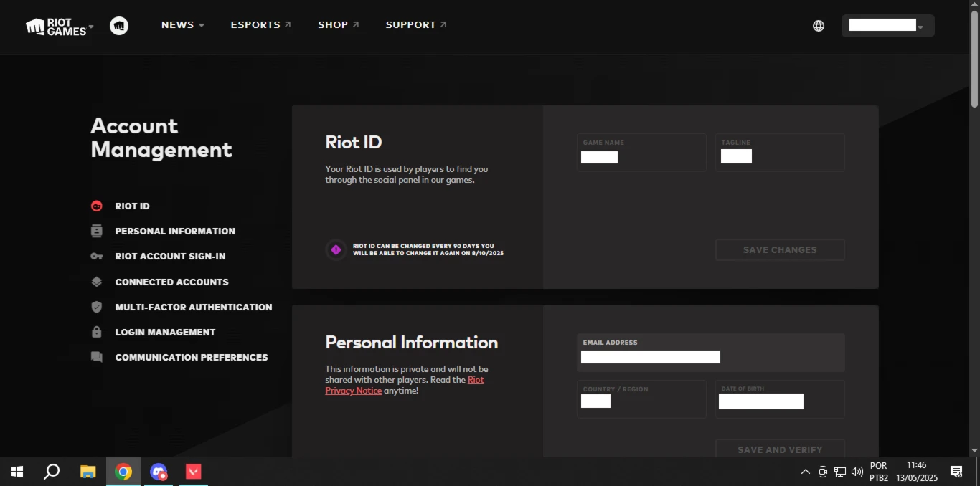This screenshot has width=980, height=486.
Task: Open network settings tray icon
Action: 840,472
